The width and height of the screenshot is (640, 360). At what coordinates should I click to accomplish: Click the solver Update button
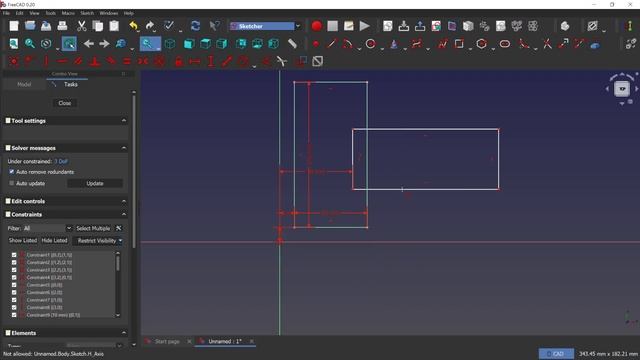point(95,184)
